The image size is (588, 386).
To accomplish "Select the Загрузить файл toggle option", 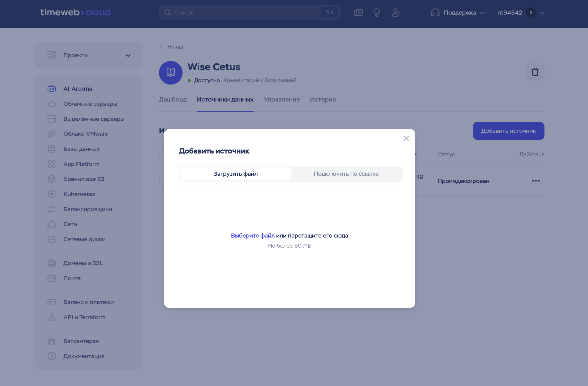I will pos(235,174).
